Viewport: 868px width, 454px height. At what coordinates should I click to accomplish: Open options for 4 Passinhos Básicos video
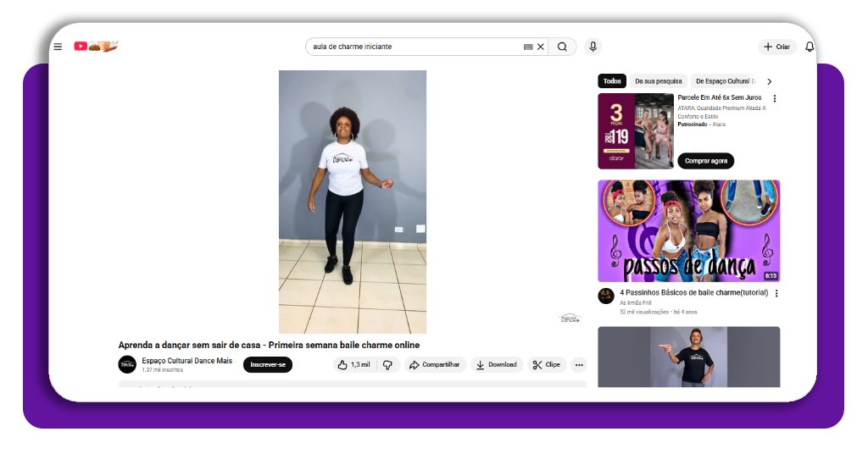776,294
